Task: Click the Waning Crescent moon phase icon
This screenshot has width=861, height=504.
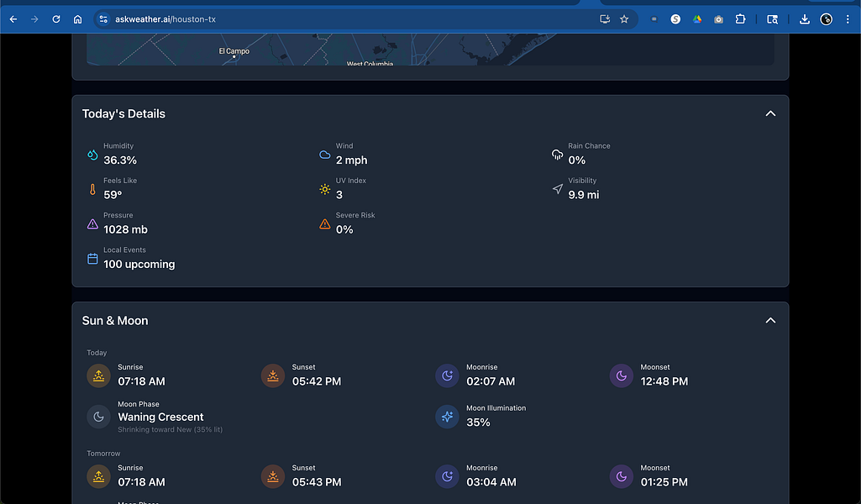Action: (98, 417)
